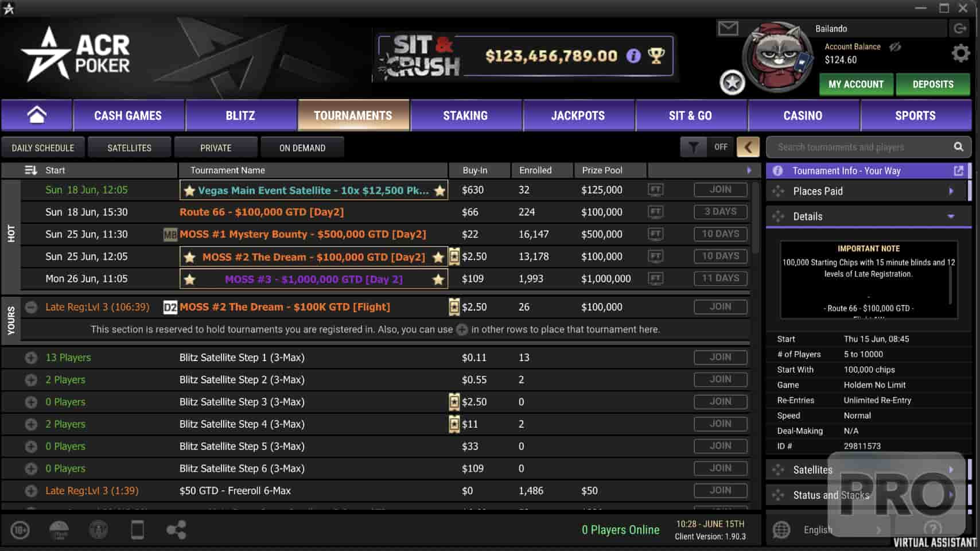Expand more columns arrow in table header
Image resolution: width=980 pixels, height=551 pixels.
749,170
